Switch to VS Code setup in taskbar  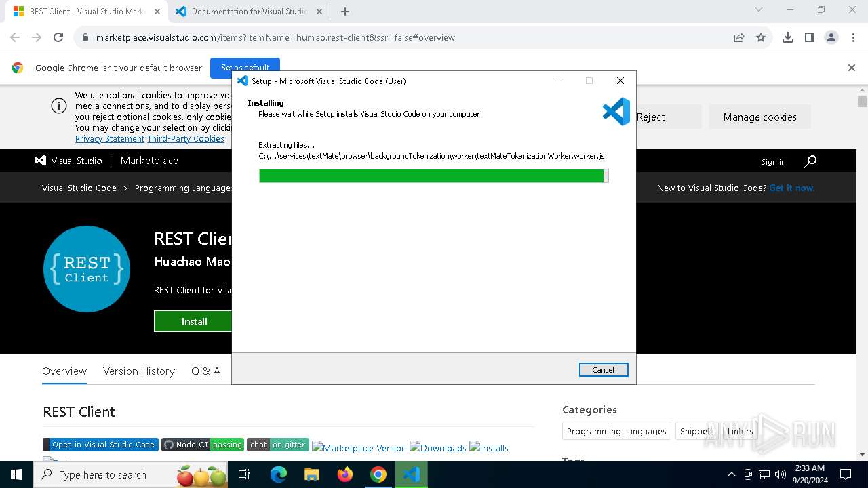(x=412, y=474)
